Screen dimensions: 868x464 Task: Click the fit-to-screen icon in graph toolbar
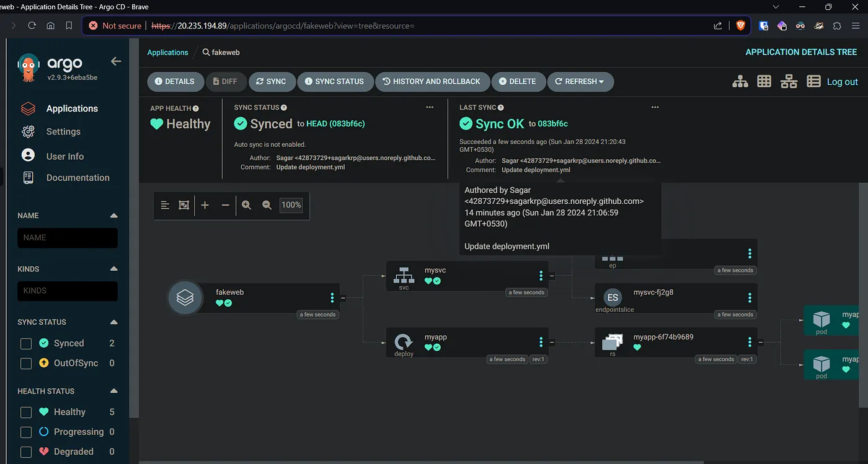pyautogui.click(x=184, y=205)
